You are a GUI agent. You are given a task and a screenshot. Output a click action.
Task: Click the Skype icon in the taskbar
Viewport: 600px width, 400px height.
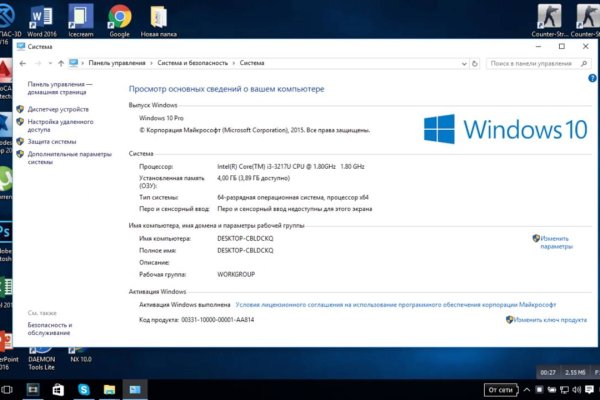pyautogui.click(x=84, y=388)
